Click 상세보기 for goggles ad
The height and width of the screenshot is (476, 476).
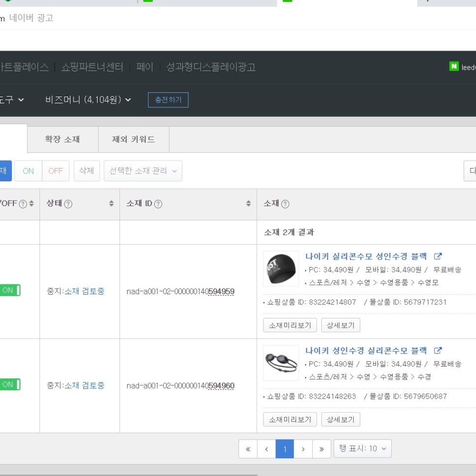[340, 419]
